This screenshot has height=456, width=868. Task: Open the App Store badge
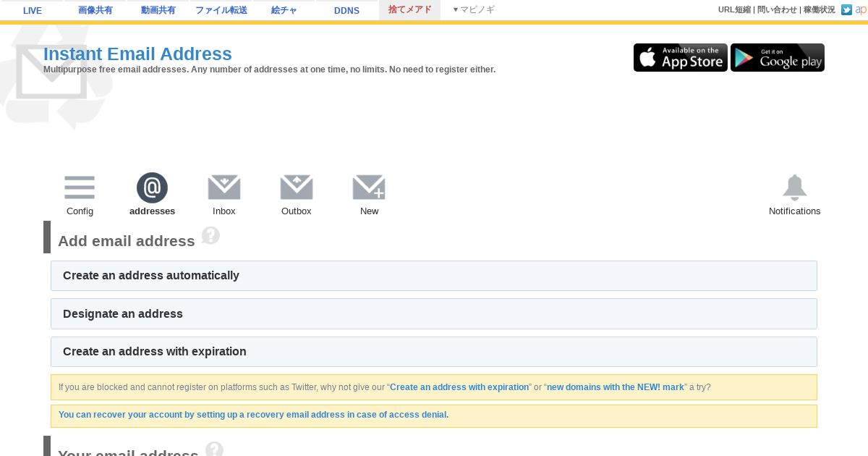pyautogui.click(x=681, y=57)
